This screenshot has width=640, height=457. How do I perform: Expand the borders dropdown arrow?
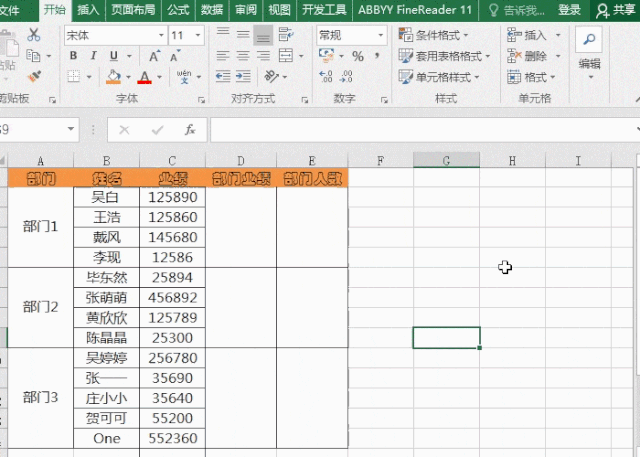click(x=89, y=77)
